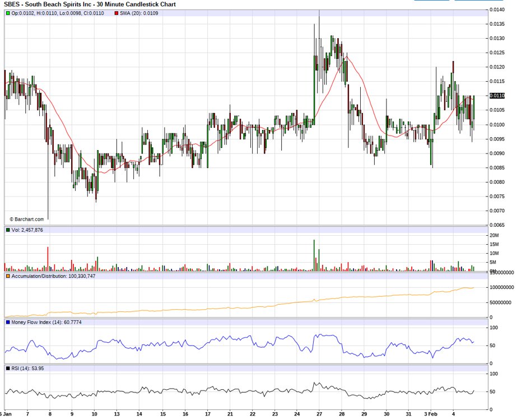Click the blue Money Flow Index legend swatch
This screenshot has height=420, width=517.
tap(8, 323)
